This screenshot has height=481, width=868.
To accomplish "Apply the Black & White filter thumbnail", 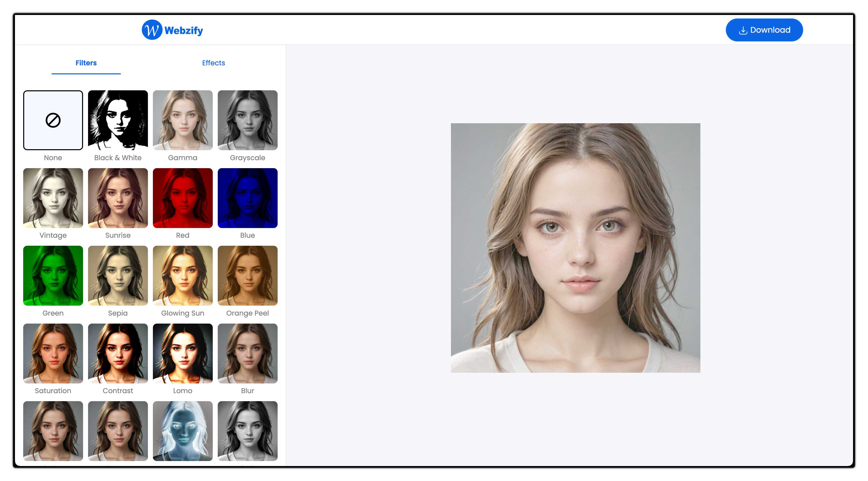I will click(117, 120).
